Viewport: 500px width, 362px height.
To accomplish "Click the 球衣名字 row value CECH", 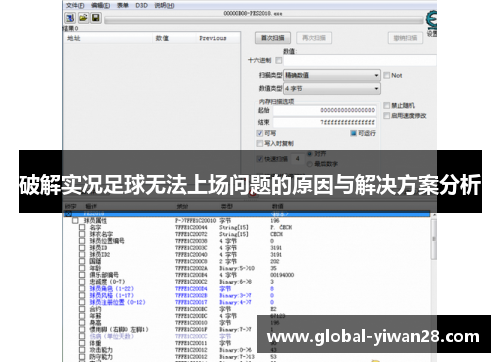I will pyautogui.click(x=276, y=234).
